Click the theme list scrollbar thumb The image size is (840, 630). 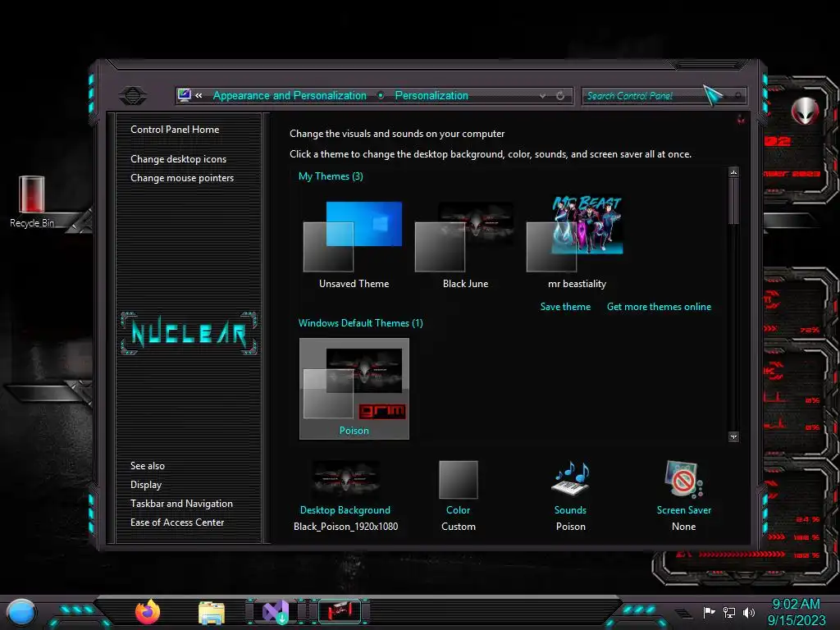coord(734,201)
